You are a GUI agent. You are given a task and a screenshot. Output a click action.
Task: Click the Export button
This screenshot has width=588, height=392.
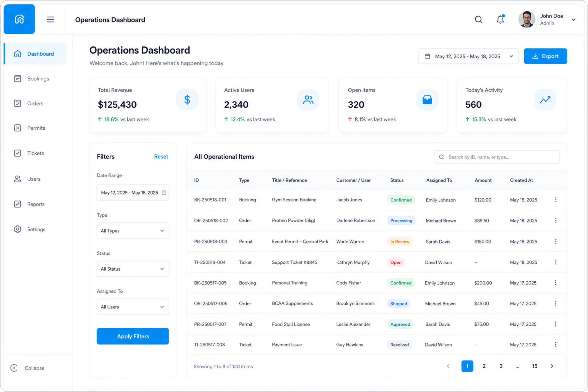click(545, 56)
